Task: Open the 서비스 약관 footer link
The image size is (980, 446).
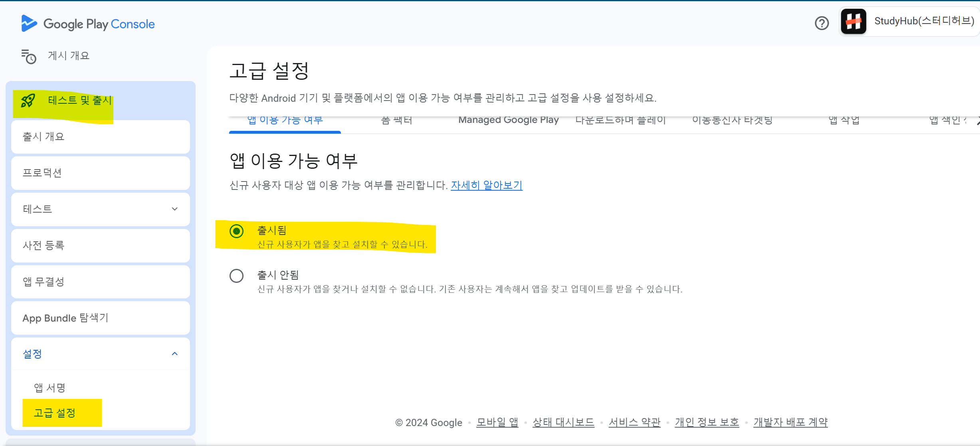Action: [x=634, y=422]
